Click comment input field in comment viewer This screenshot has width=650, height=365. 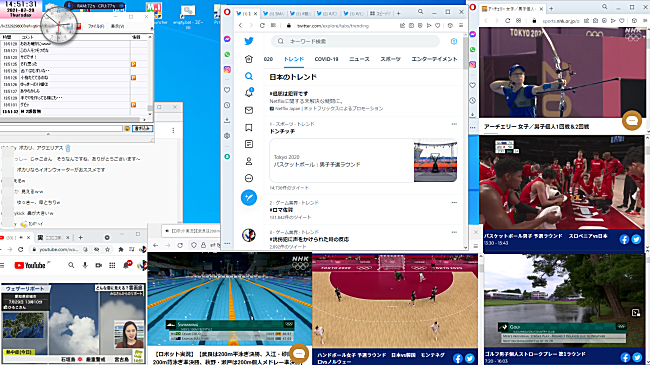coord(61,129)
